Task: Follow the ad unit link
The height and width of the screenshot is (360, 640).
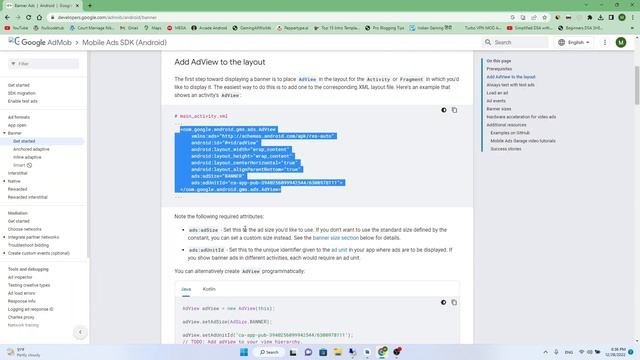Action: point(339,250)
